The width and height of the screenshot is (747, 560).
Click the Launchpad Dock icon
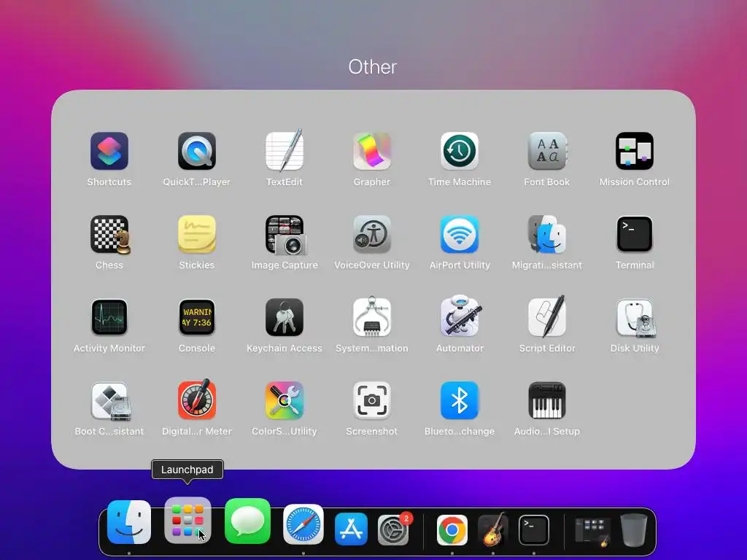[x=187, y=521]
